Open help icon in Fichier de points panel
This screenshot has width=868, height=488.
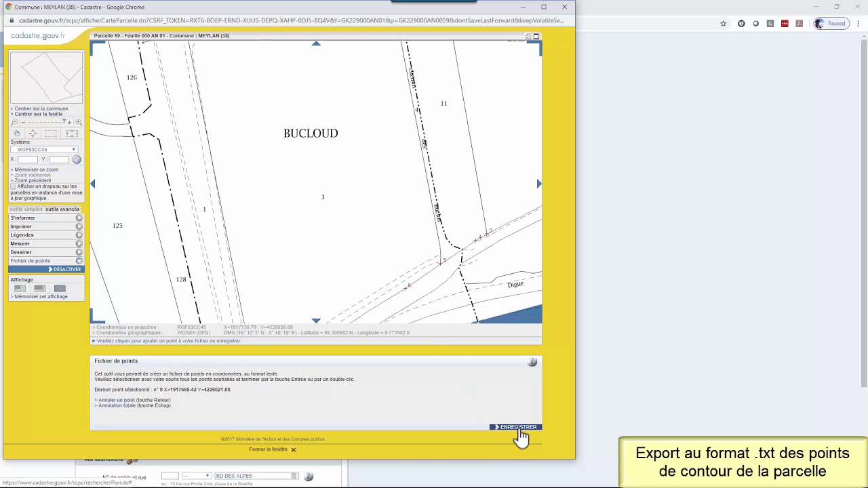coord(532,362)
